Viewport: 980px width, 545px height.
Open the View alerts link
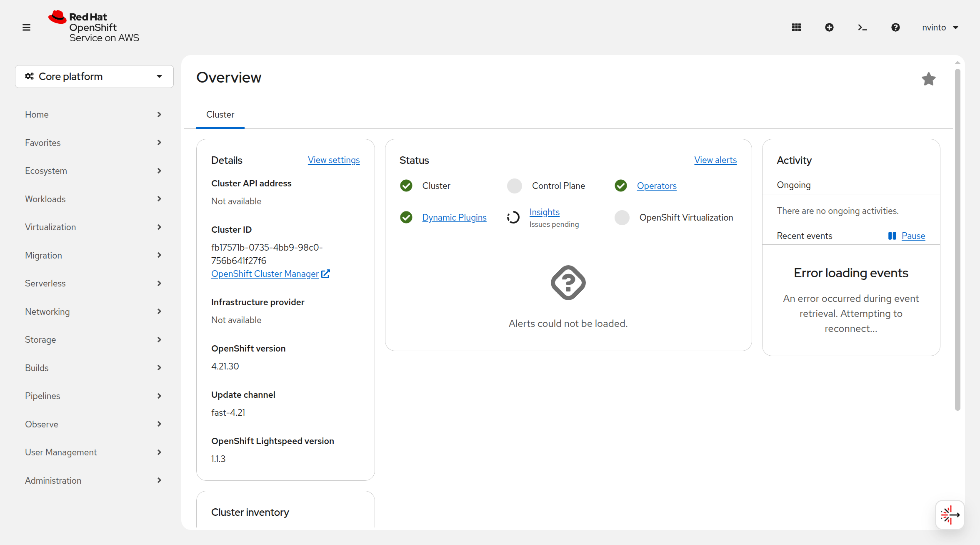click(715, 160)
